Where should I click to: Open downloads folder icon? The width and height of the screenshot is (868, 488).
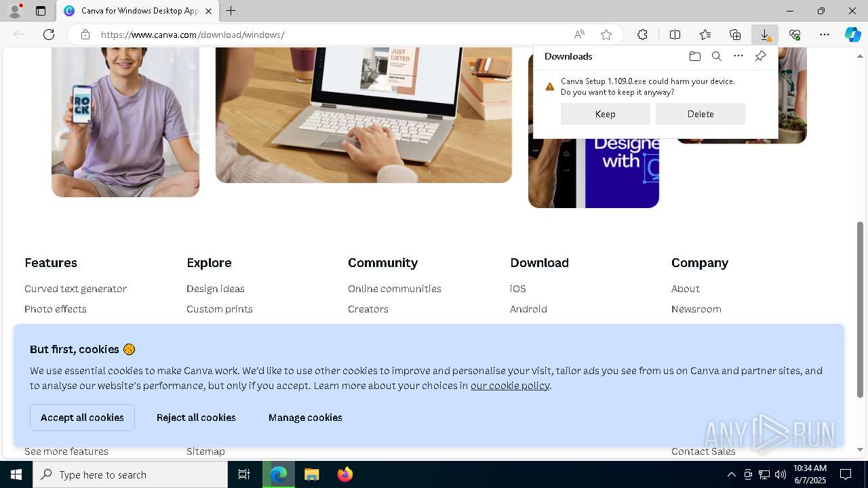[x=694, y=56]
